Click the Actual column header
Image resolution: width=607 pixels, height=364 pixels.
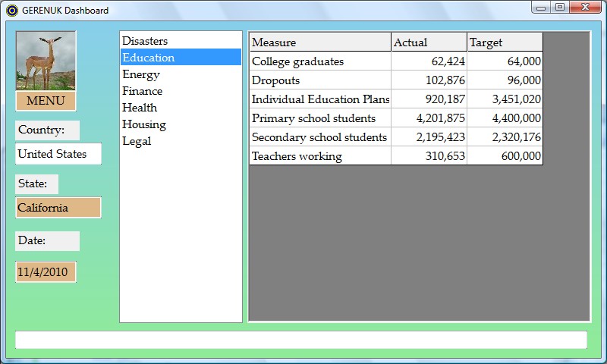[429, 42]
